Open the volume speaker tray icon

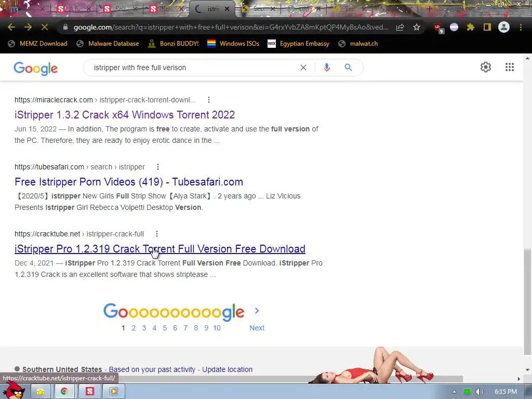[x=479, y=392]
